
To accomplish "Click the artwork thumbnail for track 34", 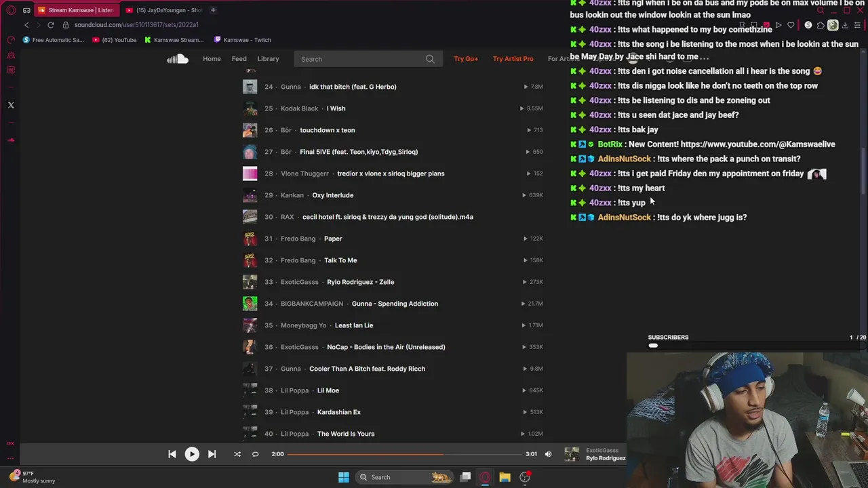I will (x=250, y=304).
